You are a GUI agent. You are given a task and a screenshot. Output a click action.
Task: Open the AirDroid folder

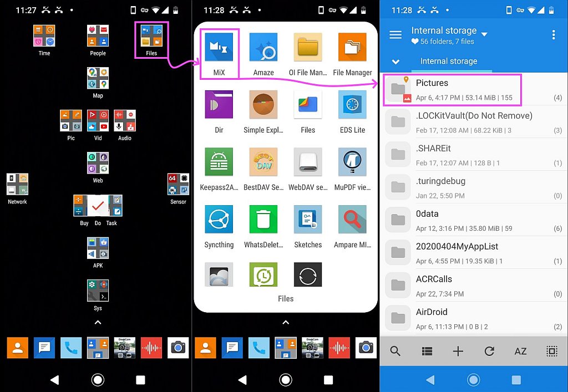click(x=474, y=318)
